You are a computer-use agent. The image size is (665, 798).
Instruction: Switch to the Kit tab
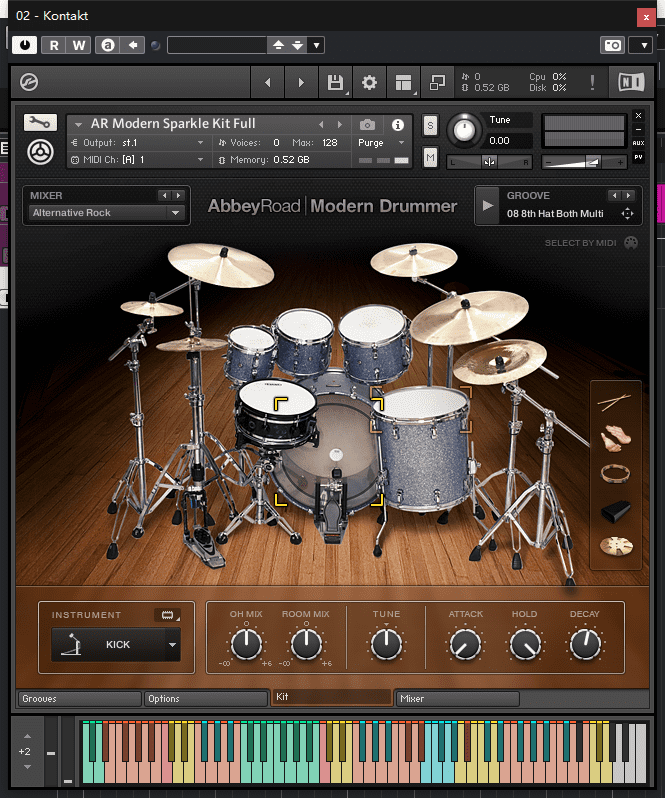(331, 697)
